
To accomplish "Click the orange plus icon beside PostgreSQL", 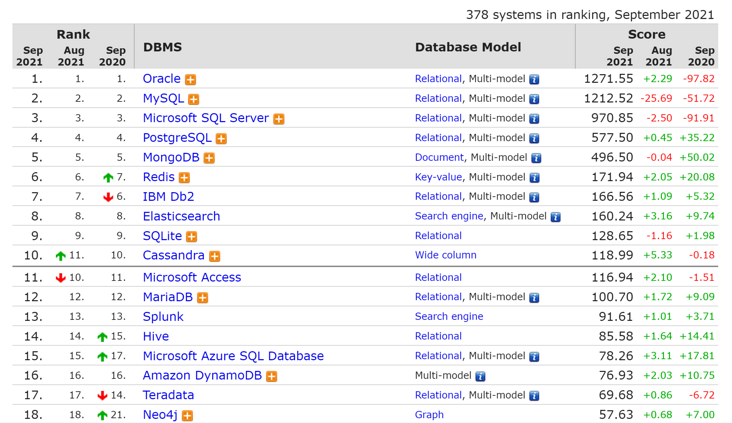I will (x=221, y=139).
